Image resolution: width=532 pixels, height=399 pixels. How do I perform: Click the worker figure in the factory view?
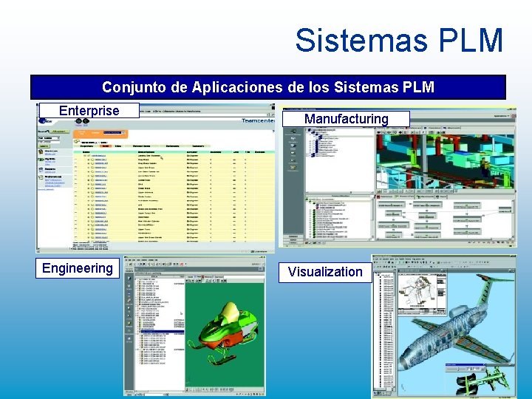485,167
